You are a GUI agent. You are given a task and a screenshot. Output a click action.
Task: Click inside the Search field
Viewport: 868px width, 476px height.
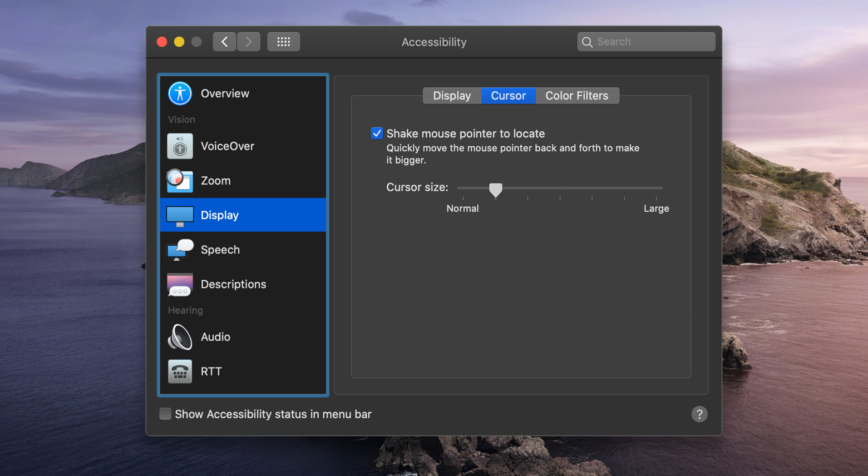click(645, 41)
